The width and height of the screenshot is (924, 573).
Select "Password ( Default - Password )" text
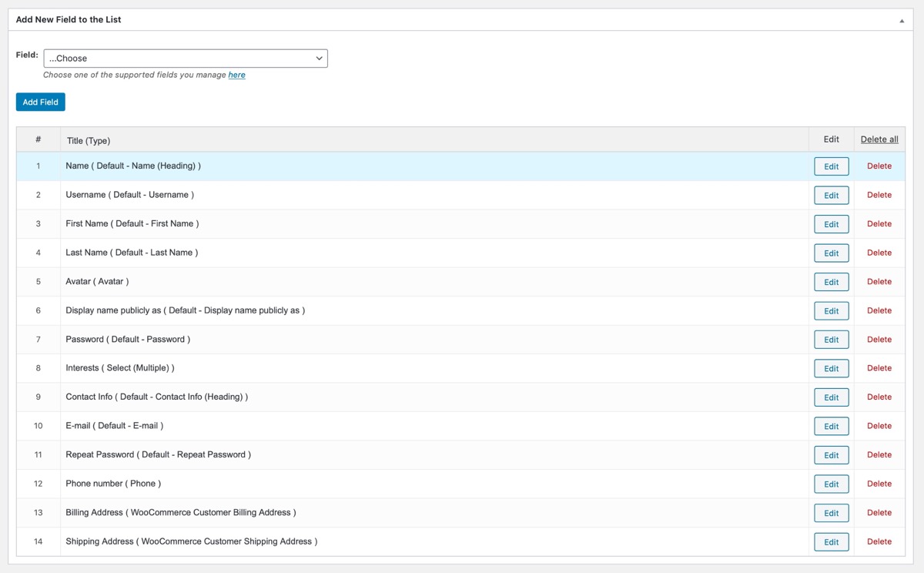pyautogui.click(x=128, y=340)
